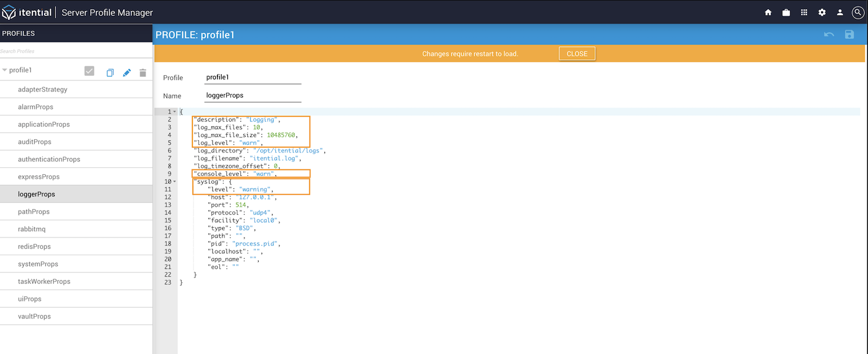Image resolution: width=868 pixels, height=354 pixels.
Task: Click the type value "BSD"
Action: tap(244, 228)
